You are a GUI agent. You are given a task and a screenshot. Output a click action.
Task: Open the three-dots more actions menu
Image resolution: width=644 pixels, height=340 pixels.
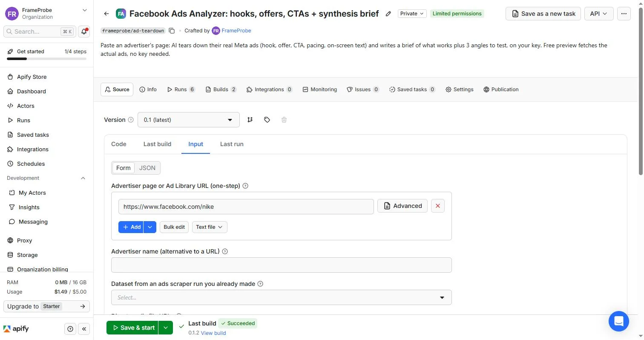coord(624,14)
